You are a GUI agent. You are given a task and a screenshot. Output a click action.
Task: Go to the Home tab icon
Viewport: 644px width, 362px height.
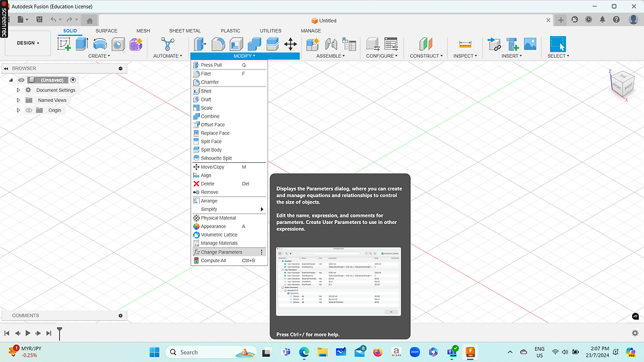(x=89, y=20)
